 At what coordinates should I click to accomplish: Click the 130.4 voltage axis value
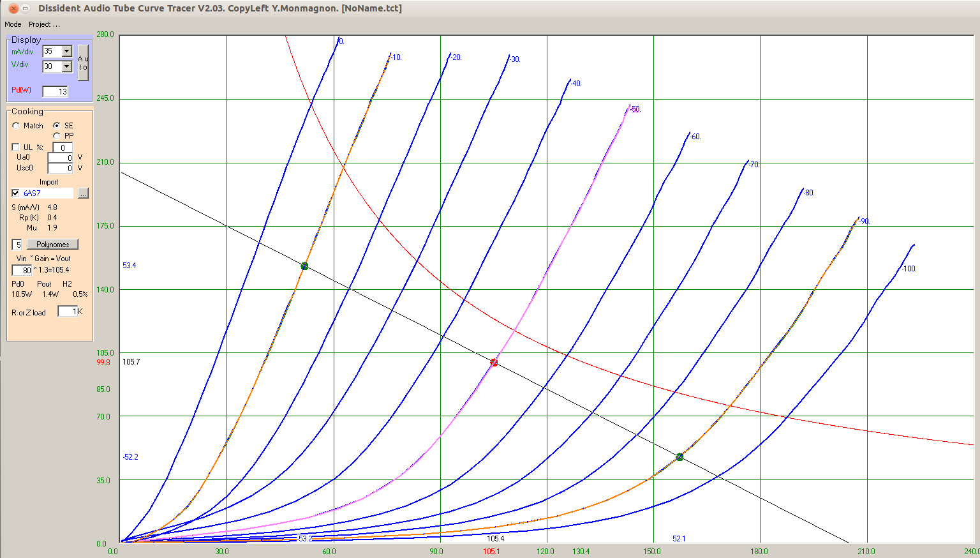tap(581, 551)
